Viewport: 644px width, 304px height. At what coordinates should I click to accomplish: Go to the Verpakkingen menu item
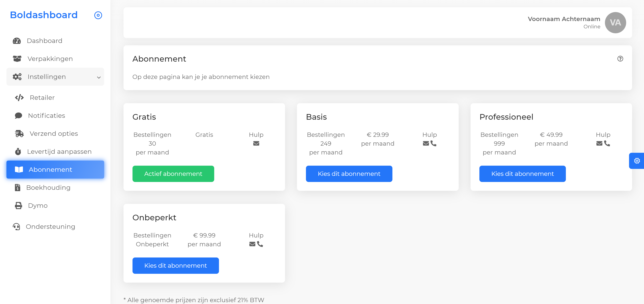click(x=50, y=59)
